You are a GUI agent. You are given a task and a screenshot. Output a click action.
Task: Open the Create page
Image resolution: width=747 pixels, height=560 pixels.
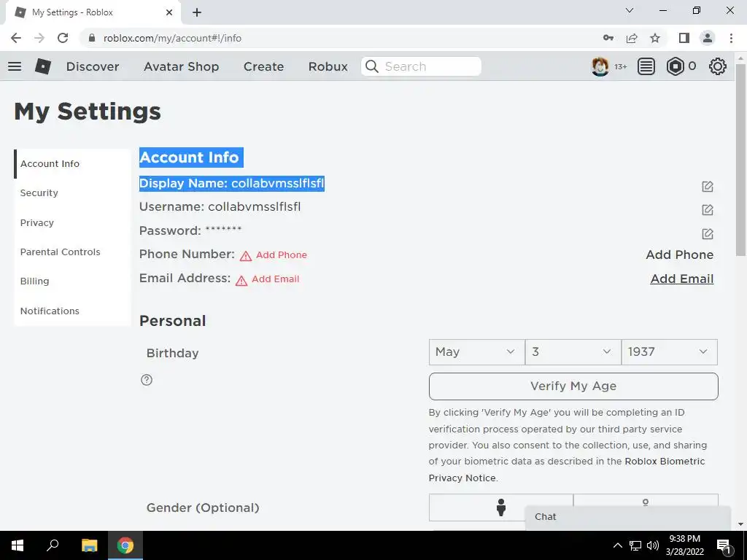(263, 66)
